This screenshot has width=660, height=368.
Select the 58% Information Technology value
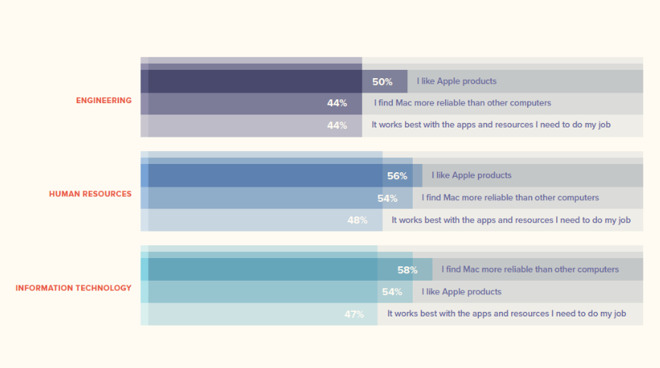pyautogui.click(x=407, y=270)
